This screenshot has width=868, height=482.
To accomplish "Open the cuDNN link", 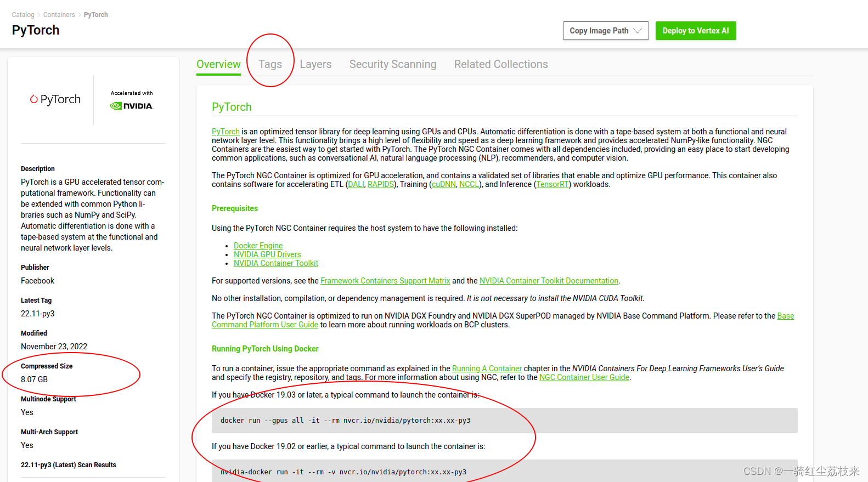I will 444,184.
